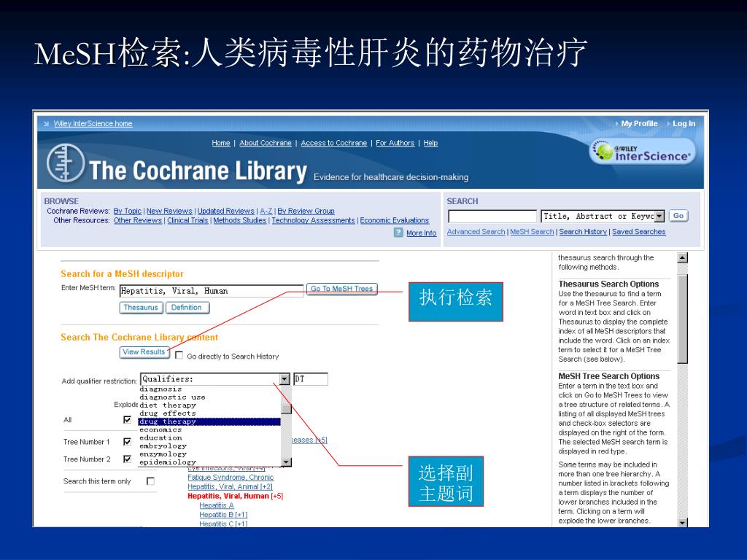This screenshot has width=747, height=560.
Task: Click the Thesaurus button
Action: 141,308
